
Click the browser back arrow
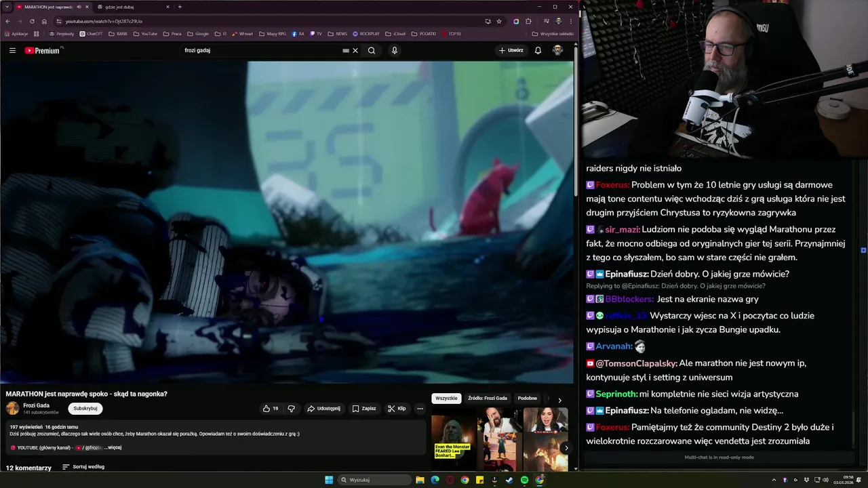click(x=7, y=21)
